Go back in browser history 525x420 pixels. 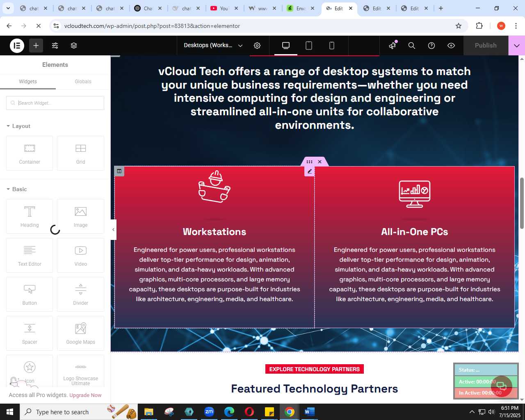[x=9, y=26]
